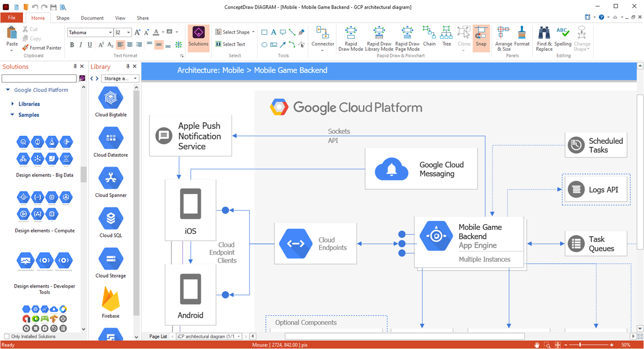Toggle the Snap option
Screen dimensions: 644x349
tap(481, 37)
